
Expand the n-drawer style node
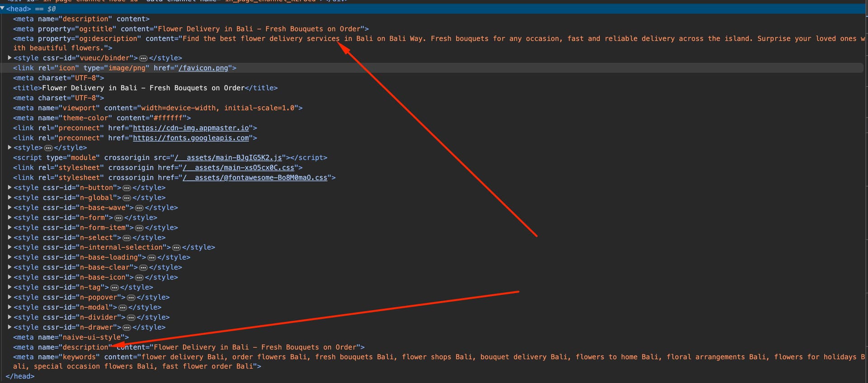click(x=9, y=326)
